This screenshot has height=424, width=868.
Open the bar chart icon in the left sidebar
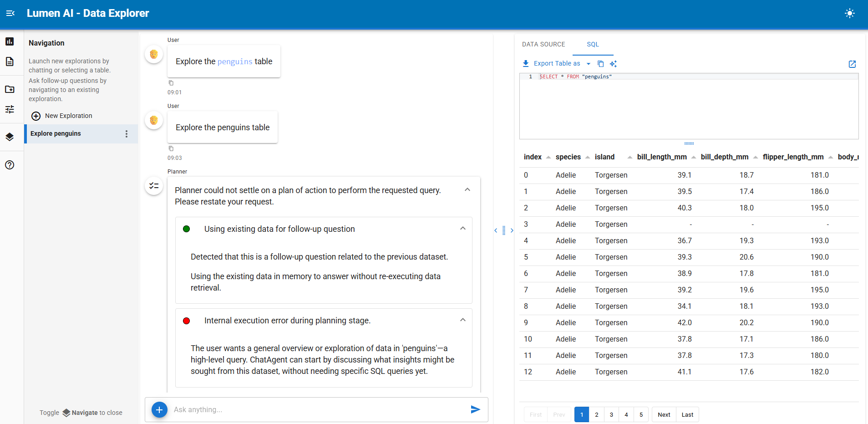tap(10, 41)
